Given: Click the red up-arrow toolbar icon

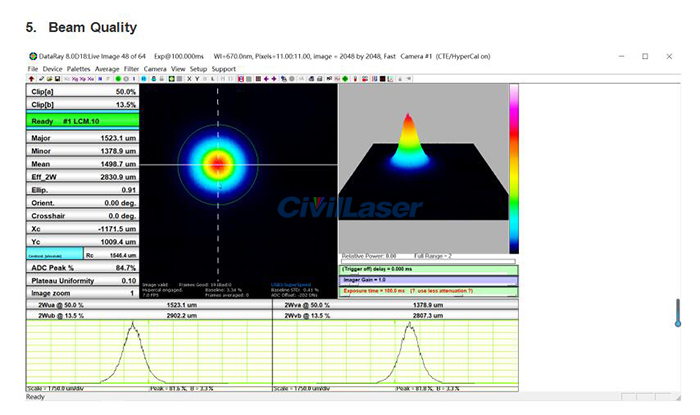Looking at the screenshot, I should [31, 78].
